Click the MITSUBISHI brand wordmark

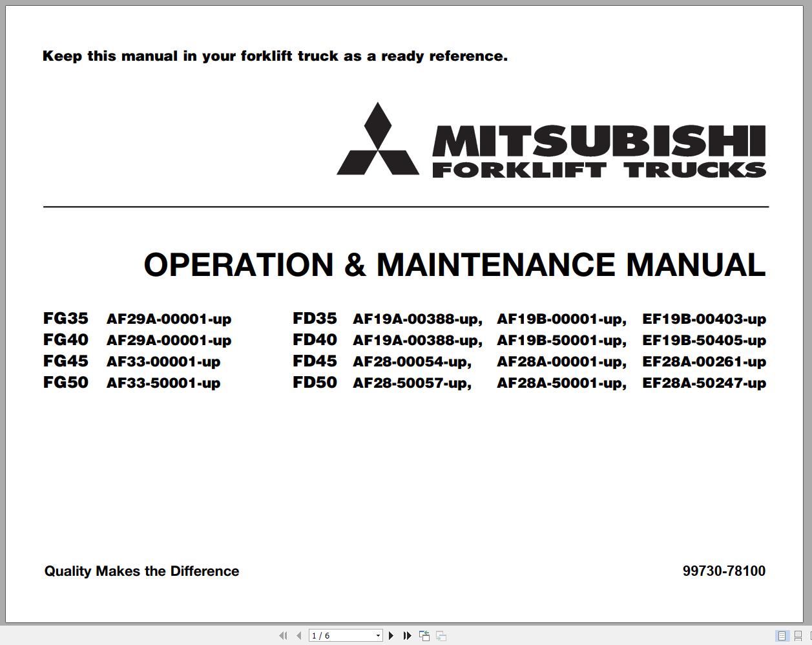pyautogui.click(x=599, y=141)
